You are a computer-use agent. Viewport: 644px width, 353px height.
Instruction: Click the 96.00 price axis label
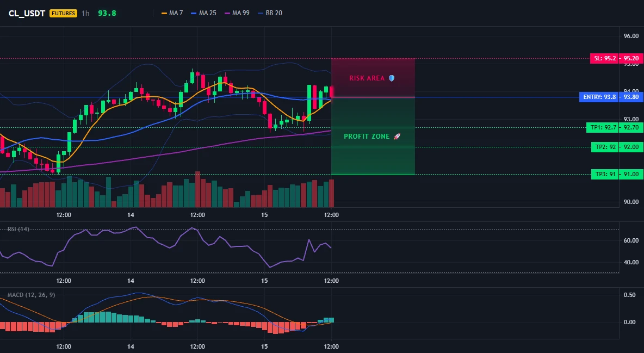(x=631, y=36)
